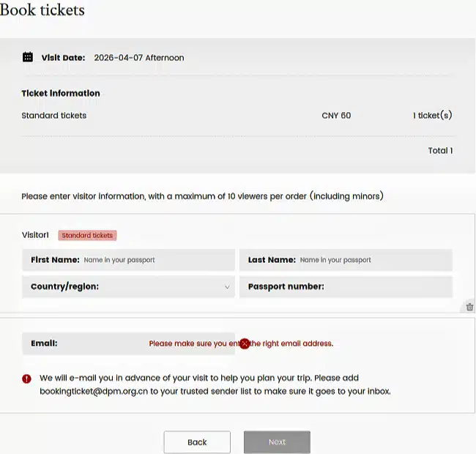The image size is (476, 454).
Task: Click the Book tickets heading
Action: click(42, 10)
